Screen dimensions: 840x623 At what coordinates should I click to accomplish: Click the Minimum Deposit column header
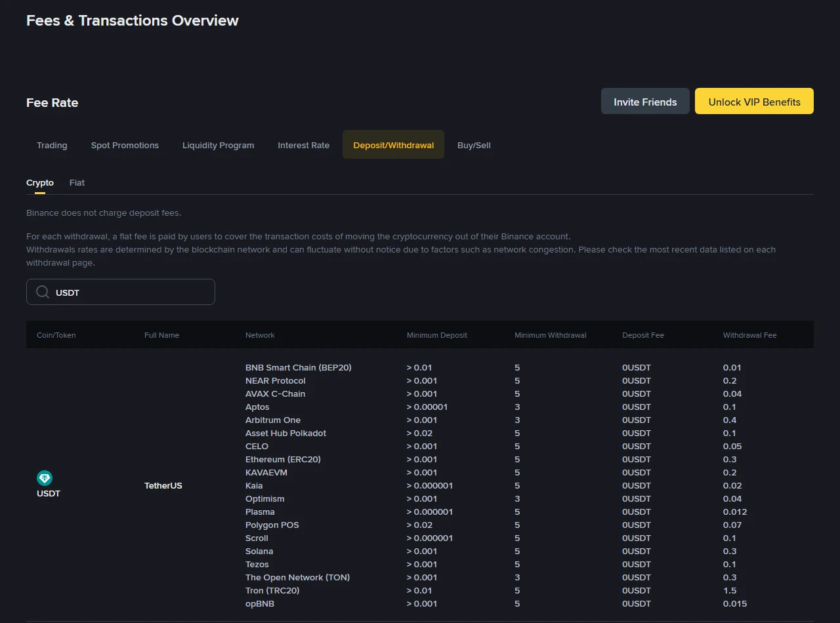click(x=437, y=335)
